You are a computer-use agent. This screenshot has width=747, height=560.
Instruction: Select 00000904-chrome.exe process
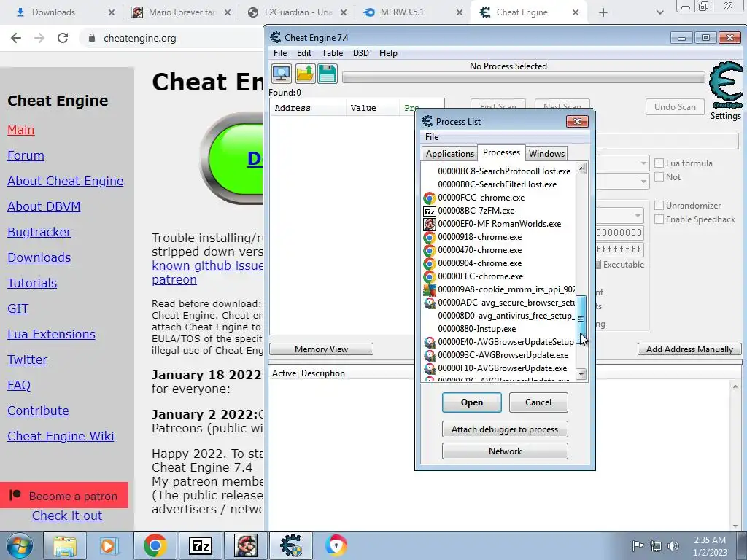tap(499, 262)
